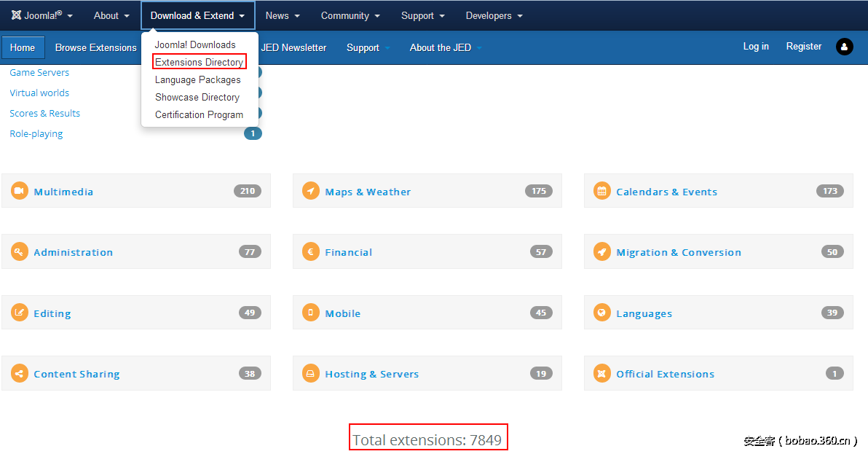Click the Financial euro icon
This screenshot has width=868, height=454.
coord(311,251)
